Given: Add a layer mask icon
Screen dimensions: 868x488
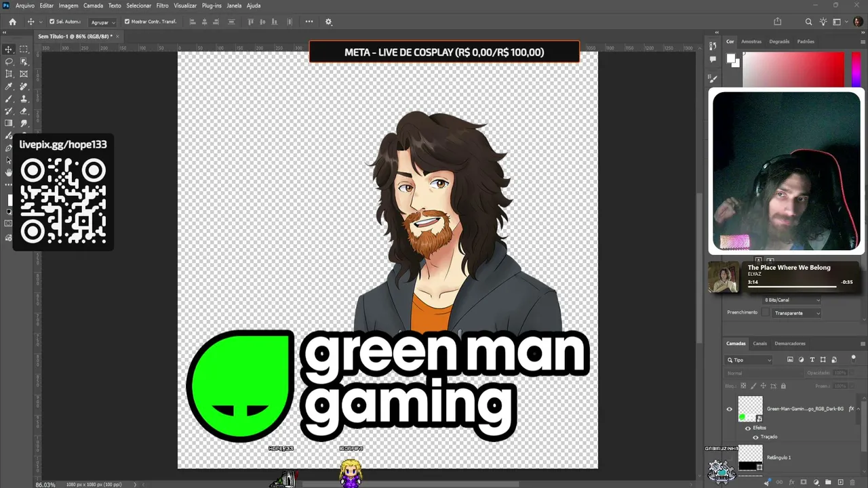Looking at the screenshot, I should pos(804,482).
